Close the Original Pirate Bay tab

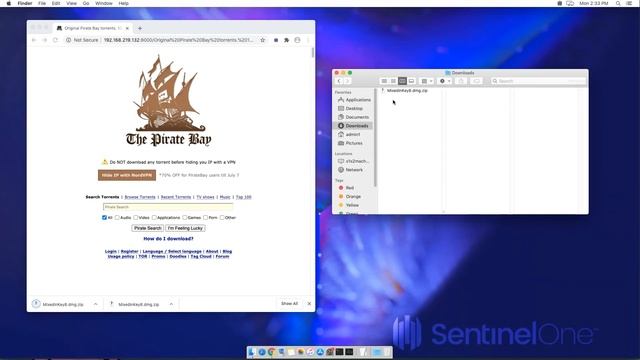coord(127,28)
